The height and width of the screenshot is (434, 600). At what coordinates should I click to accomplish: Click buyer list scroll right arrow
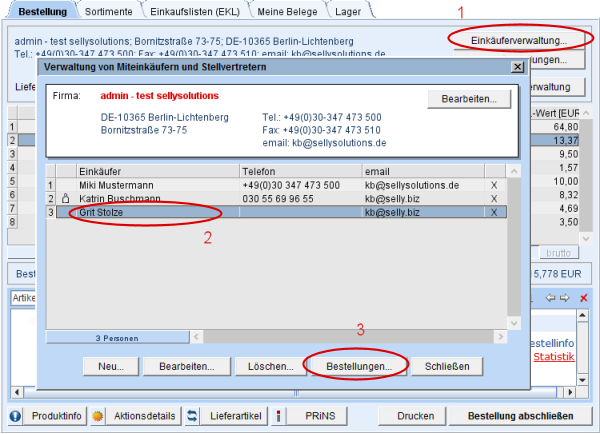coord(501,337)
